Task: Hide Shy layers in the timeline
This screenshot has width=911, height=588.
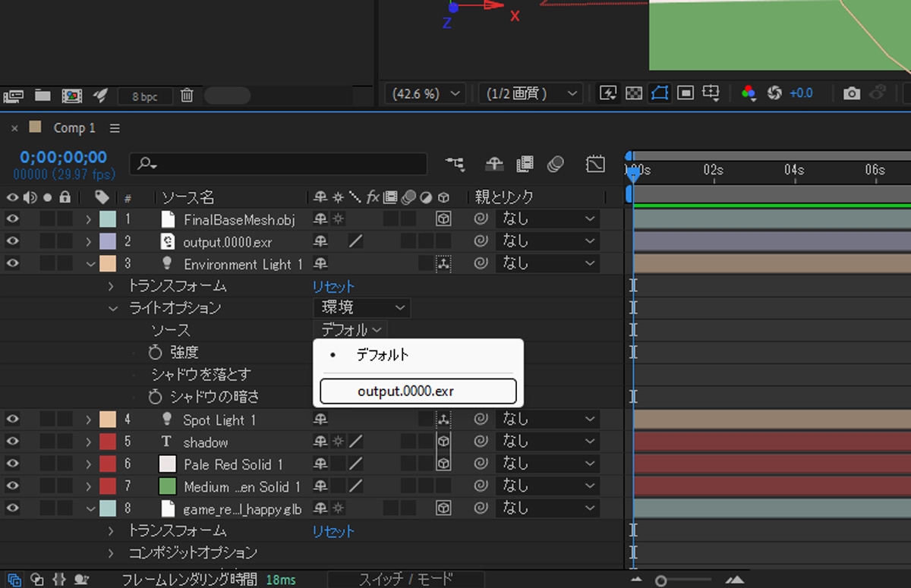Action: pyautogui.click(x=494, y=164)
